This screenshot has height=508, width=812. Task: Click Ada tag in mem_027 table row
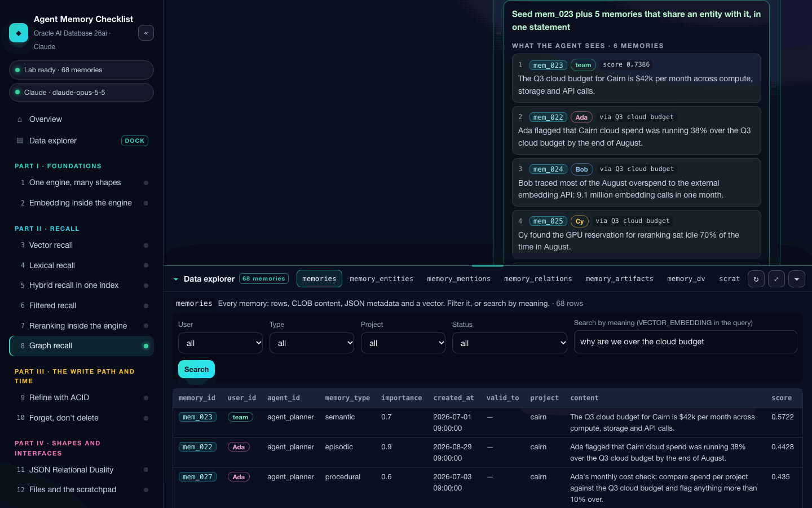[239, 477]
